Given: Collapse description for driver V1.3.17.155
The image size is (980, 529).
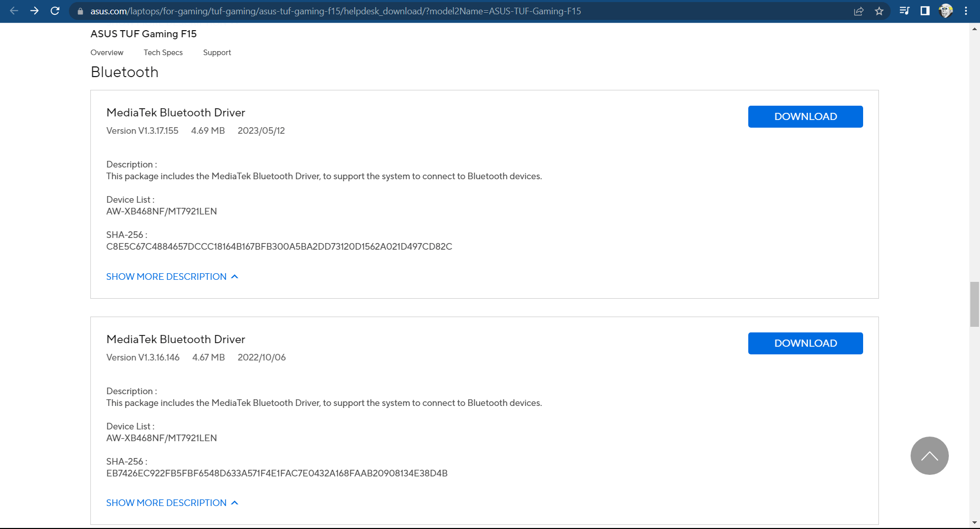Looking at the screenshot, I should (x=172, y=277).
